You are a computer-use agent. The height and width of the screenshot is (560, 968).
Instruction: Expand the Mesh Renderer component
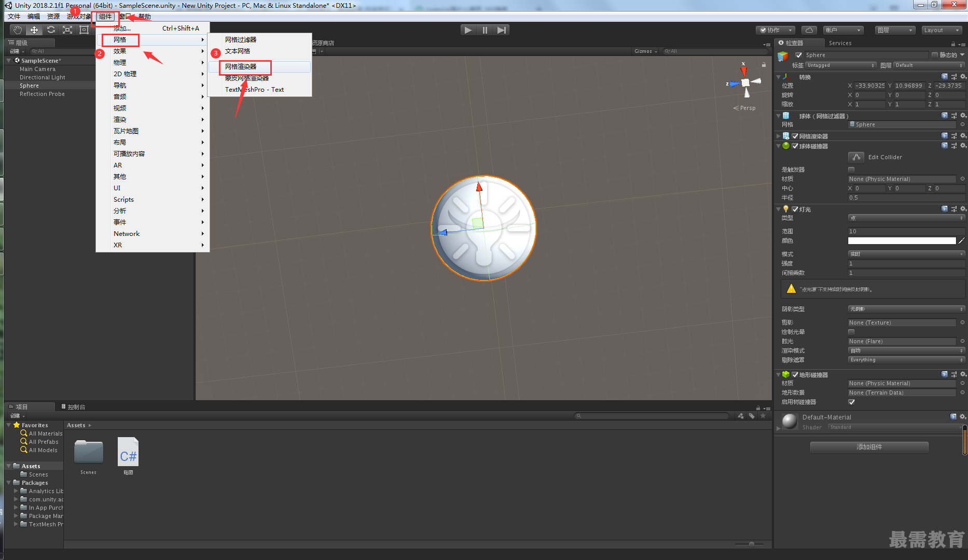(x=778, y=136)
